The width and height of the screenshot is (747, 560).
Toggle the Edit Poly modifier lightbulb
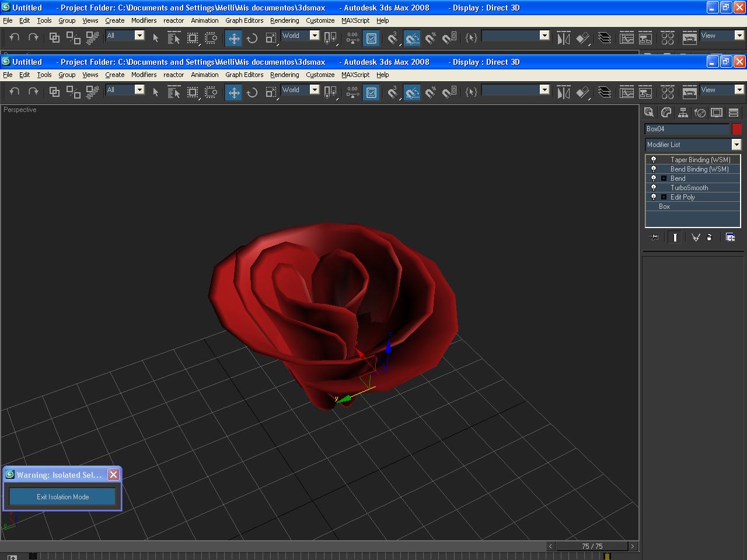tap(654, 197)
